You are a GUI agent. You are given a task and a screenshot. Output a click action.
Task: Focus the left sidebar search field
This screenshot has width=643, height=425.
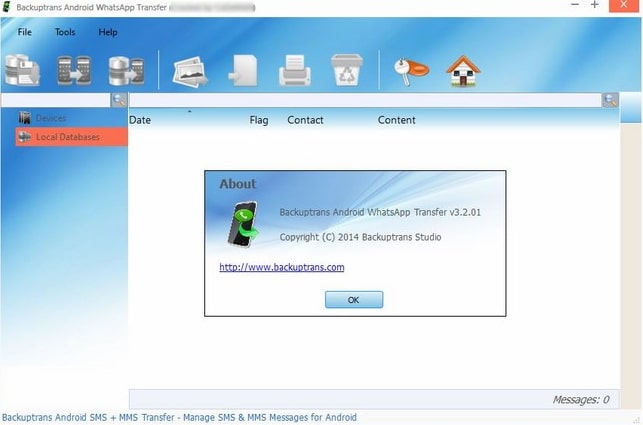[55, 100]
